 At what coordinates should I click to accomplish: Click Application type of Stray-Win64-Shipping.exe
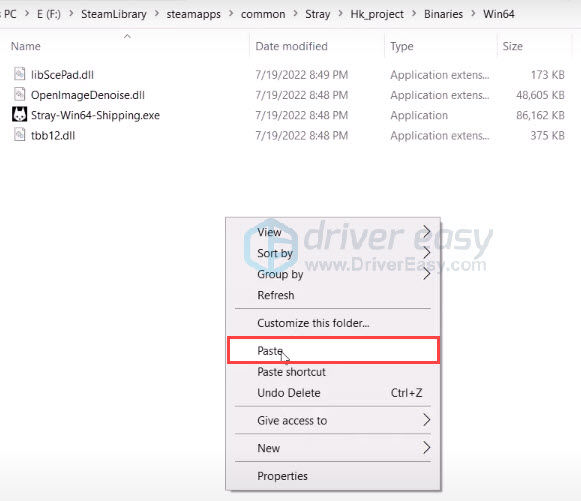coord(419,116)
